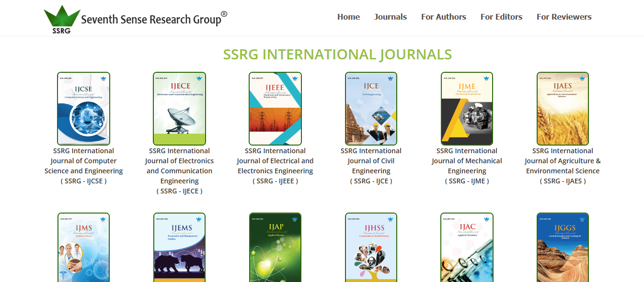Screen dimensions: 644x282
Task: Open the IJEMS economics journal cover
Action: [x=180, y=248]
